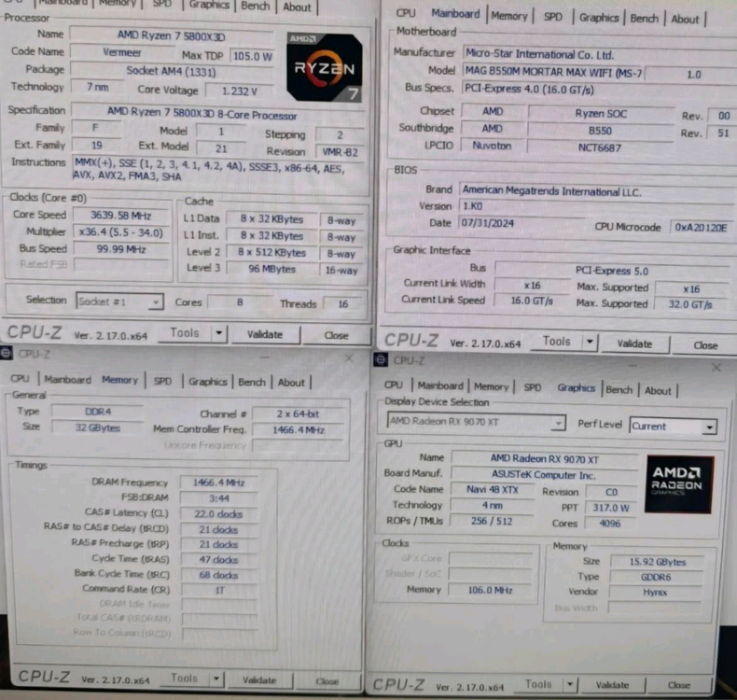Open Bench tab in Mainboard window
The image size is (737, 700).
click(644, 19)
